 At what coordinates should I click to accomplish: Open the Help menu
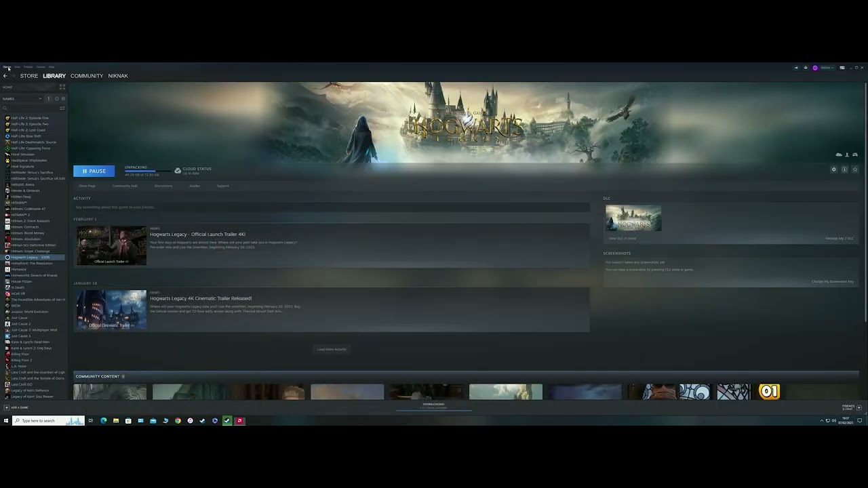pos(52,67)
